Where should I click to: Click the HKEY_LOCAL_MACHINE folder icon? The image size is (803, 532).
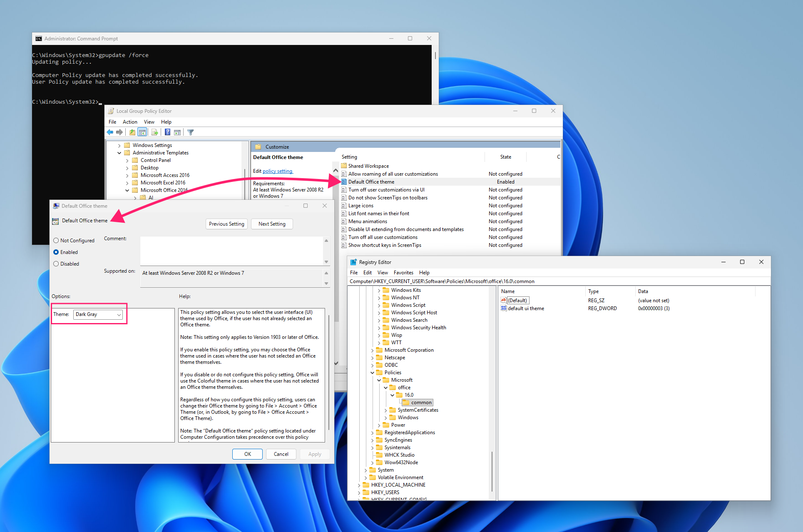366,485
